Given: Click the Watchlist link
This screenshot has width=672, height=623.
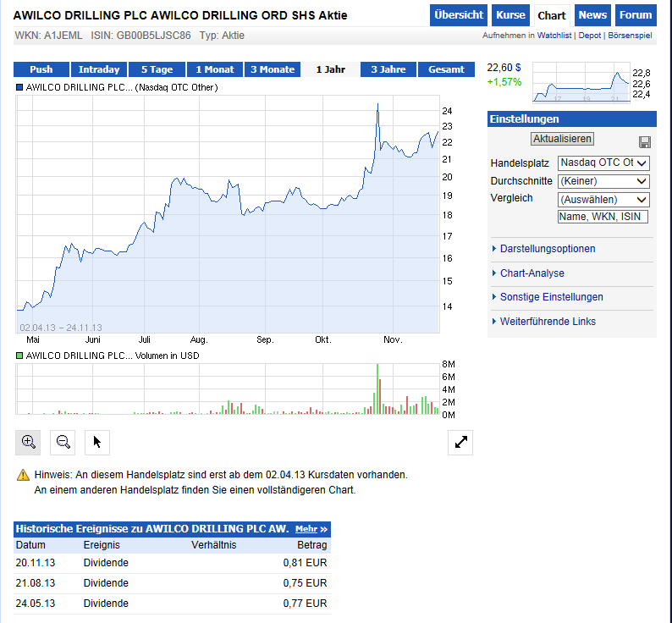Looking at the screenshot, I should (554, 36).
